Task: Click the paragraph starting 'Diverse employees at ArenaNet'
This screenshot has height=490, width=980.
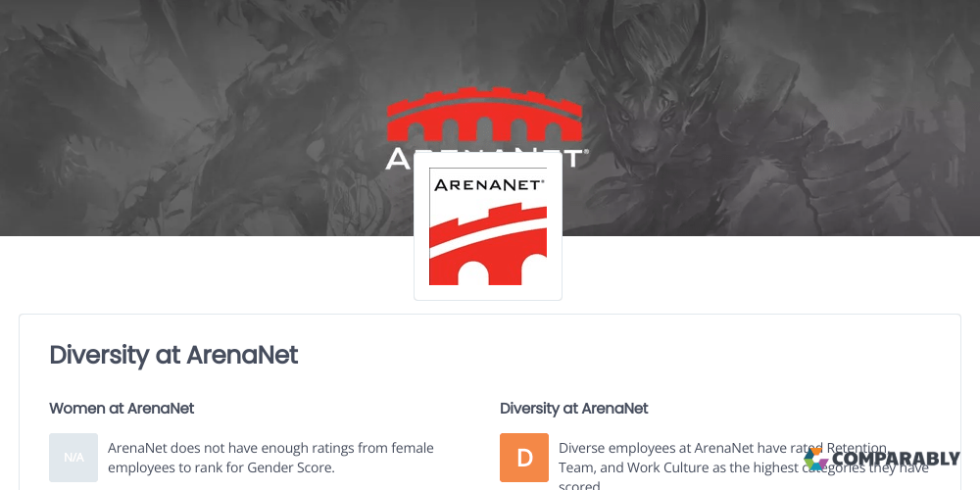Action: click(x=744, y=465)
